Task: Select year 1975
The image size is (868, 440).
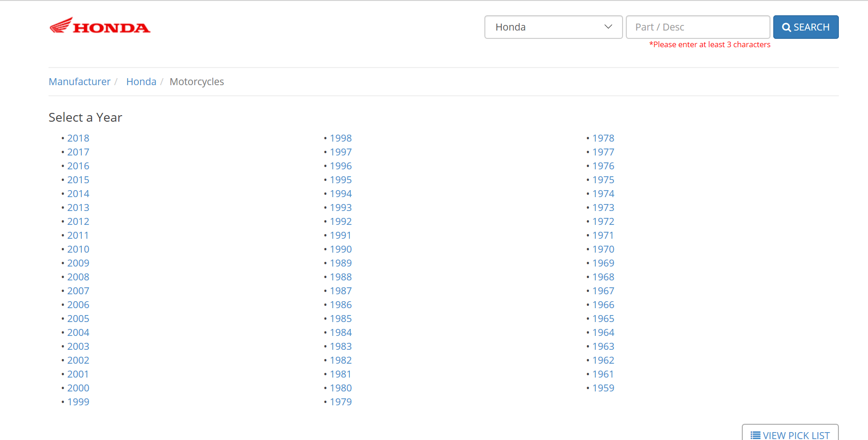Action: click(603, 180)
